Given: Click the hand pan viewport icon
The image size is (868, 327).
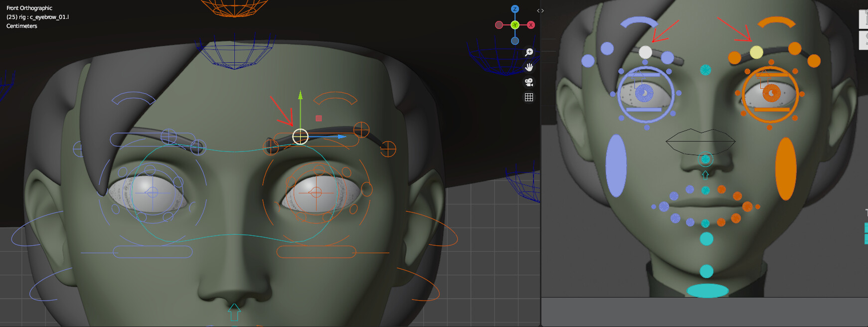Looking at the screenshot, I should click(529, 67).
